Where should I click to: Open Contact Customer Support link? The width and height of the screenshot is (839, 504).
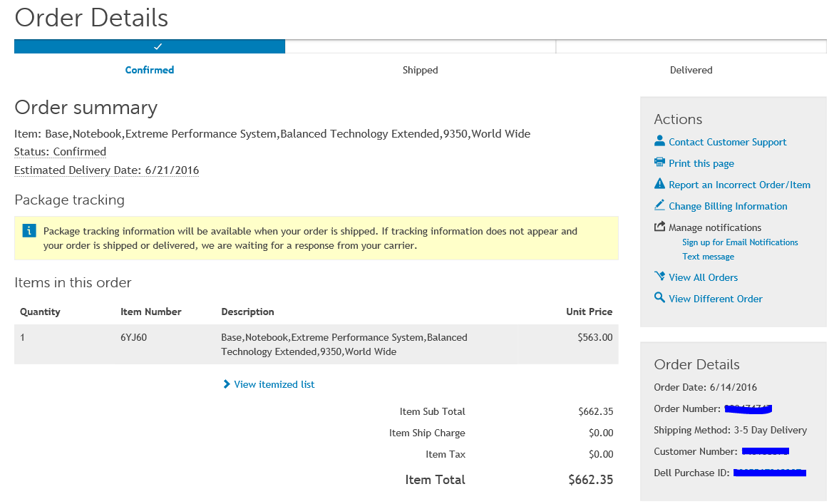[727, 142]
